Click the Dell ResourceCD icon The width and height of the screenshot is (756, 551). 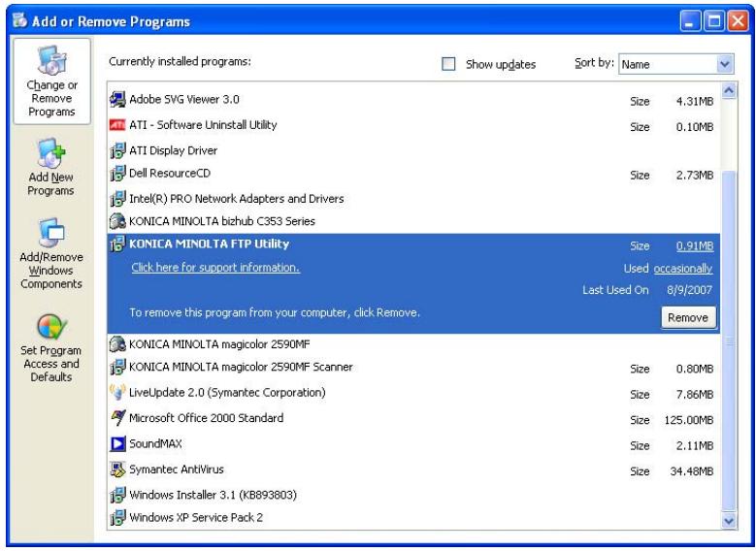117,174
